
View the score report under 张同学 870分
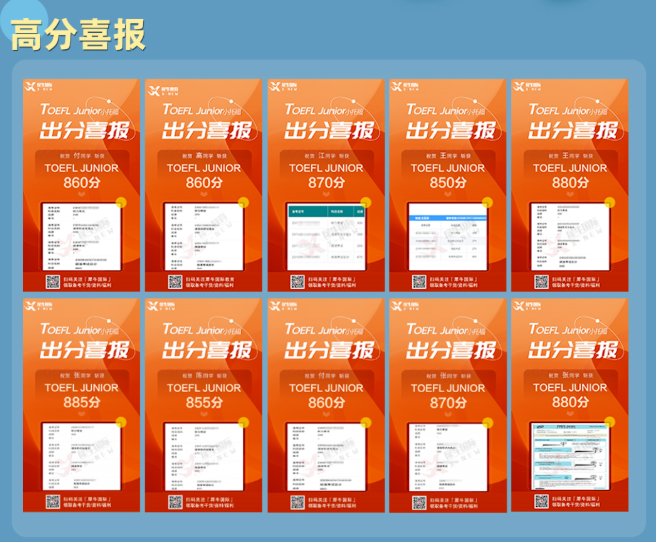click(448, 456)
